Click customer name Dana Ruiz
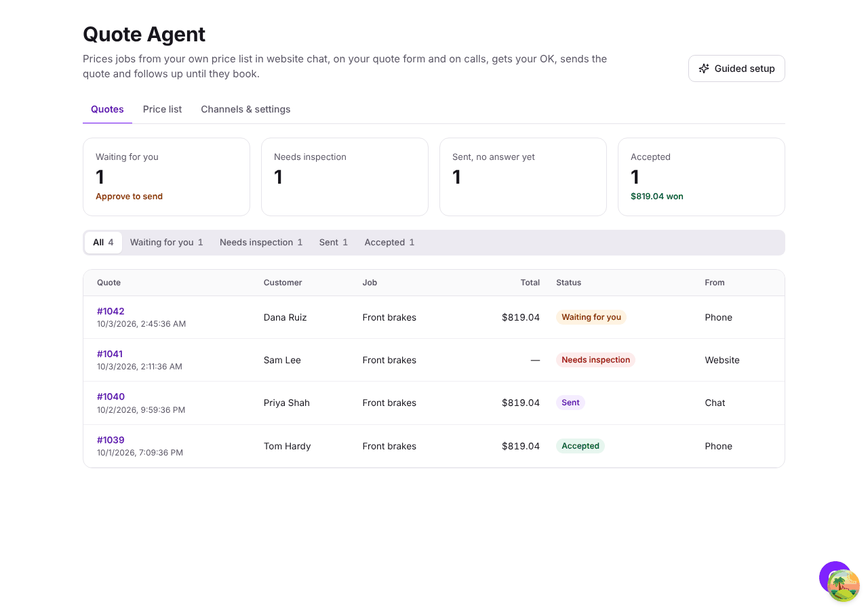This screenshot has height=610, width=868. tap(285, 317)
